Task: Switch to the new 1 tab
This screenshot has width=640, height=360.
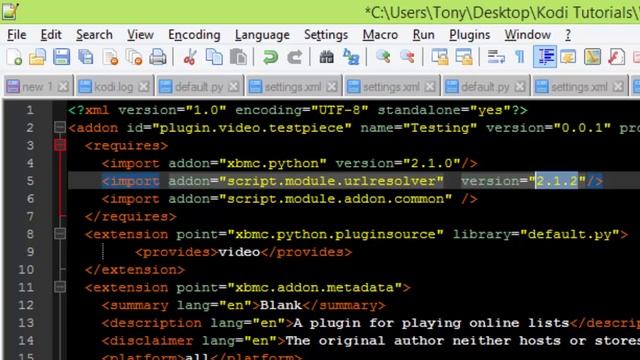Action: tap(37, 87)
